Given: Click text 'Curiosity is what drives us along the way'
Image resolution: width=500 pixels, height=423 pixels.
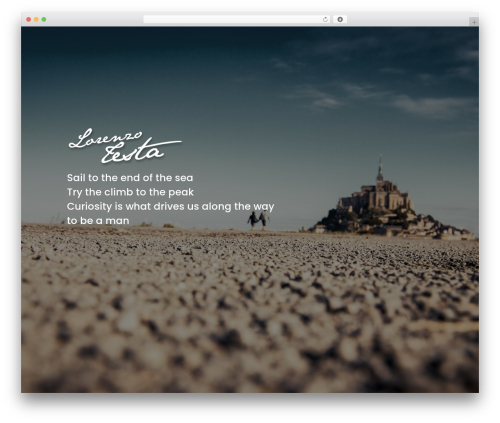Looking at the screenshot, I should [x=170, y=206].
